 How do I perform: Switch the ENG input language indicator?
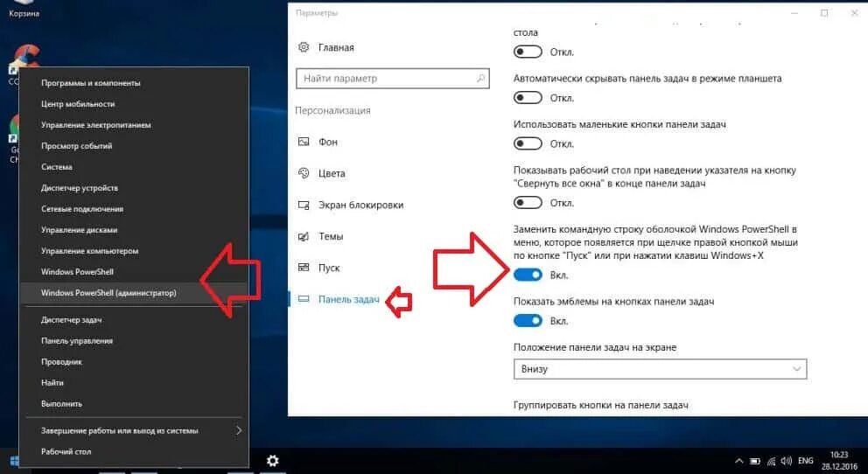[806, 461]
